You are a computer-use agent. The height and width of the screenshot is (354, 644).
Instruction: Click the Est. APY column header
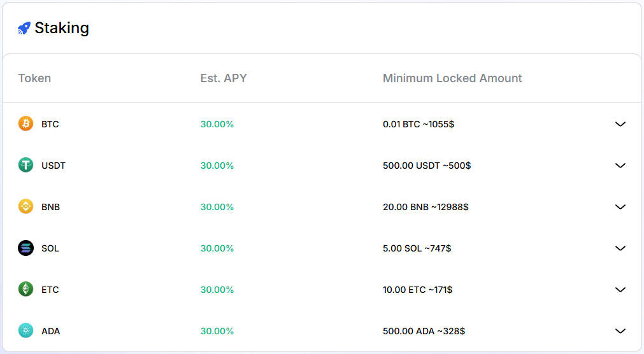(224, 78)
